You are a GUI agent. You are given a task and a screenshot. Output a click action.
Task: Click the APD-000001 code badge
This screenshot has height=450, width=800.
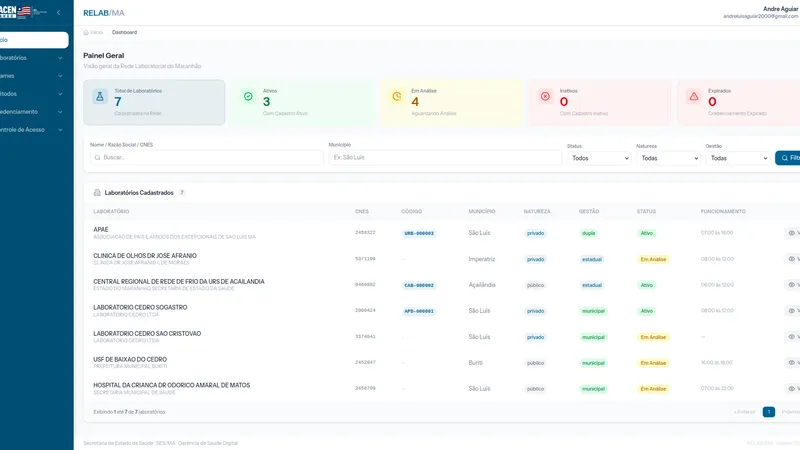pyautogui.click(x=419, y=311)
